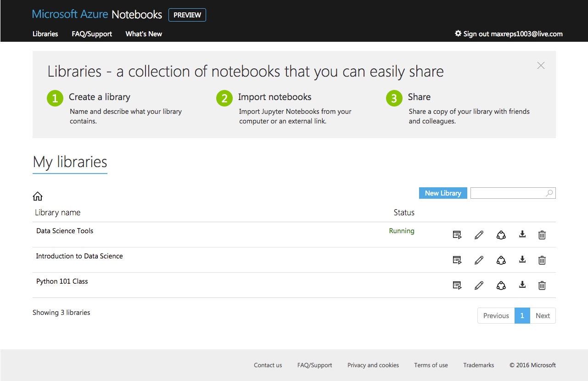Delete the Data Science Tools library
588x381 pixels.
pyautogui.click(x=542, y=235)
